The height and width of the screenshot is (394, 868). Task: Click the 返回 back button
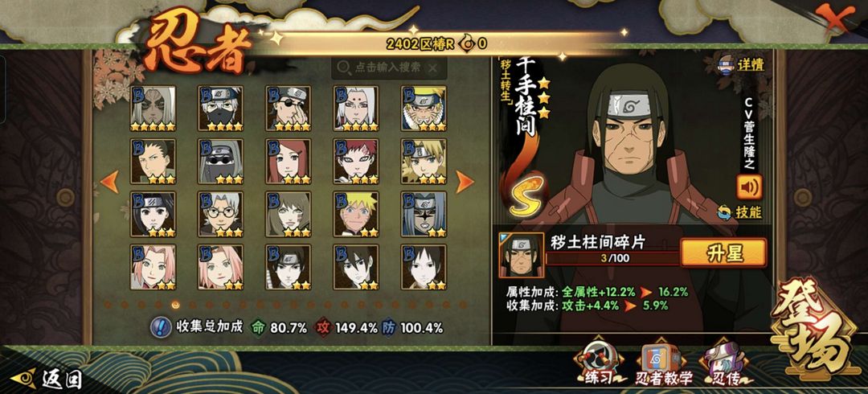(47, 379)
